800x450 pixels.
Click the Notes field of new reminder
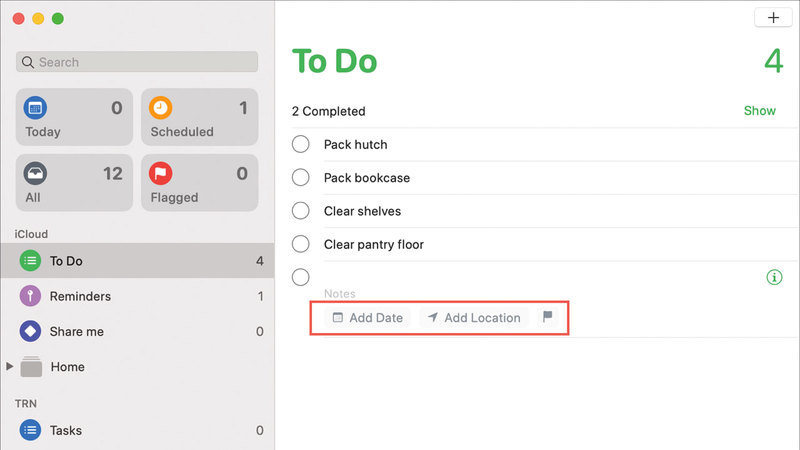point(340,294)
